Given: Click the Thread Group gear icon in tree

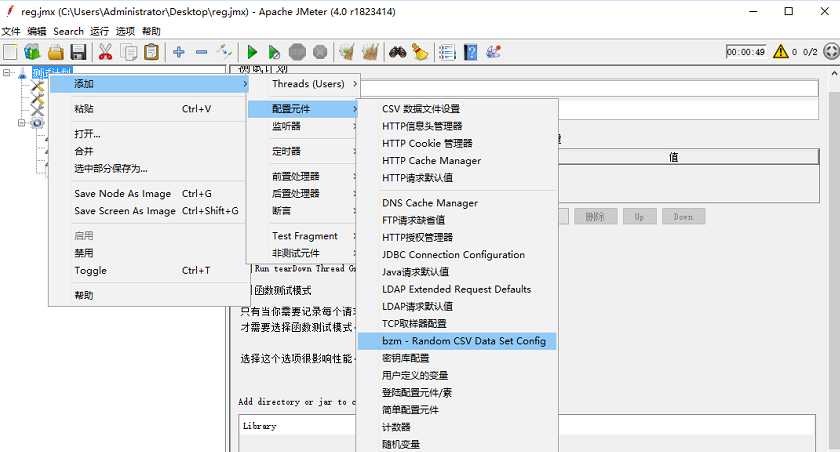Looking at the screenshot, I should 37,123.
